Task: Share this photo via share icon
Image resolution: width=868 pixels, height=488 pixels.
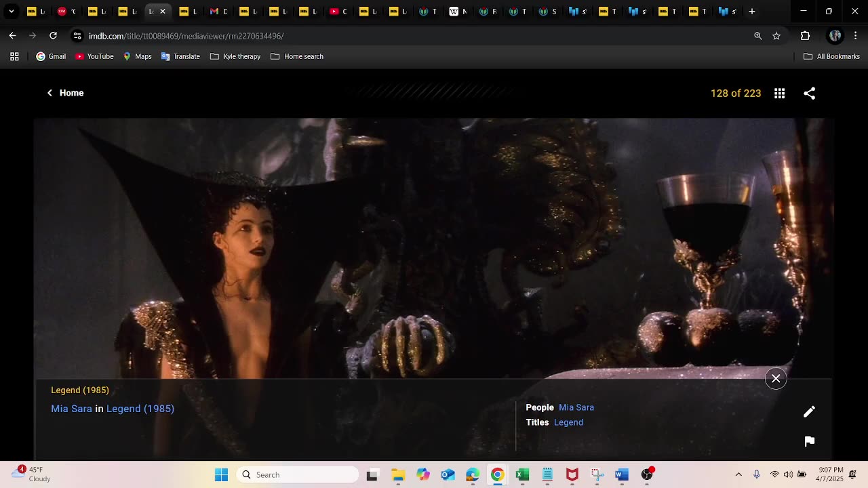Action: click(810, 94)
